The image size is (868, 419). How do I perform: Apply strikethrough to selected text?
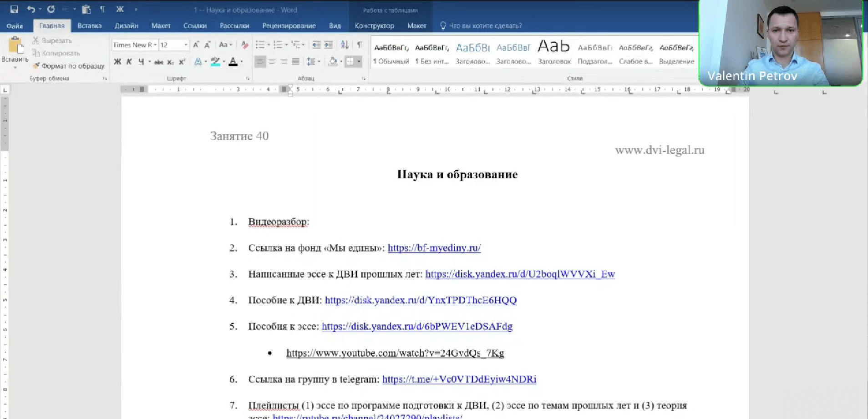(158, 61)
